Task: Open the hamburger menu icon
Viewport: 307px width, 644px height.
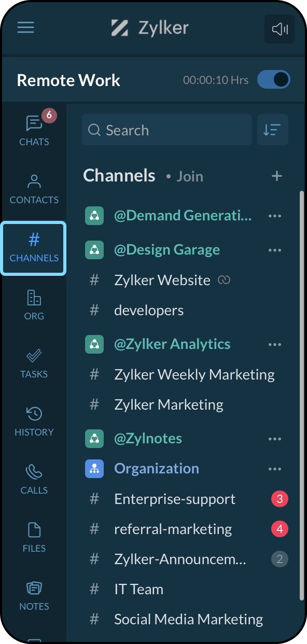Action: 26,27
